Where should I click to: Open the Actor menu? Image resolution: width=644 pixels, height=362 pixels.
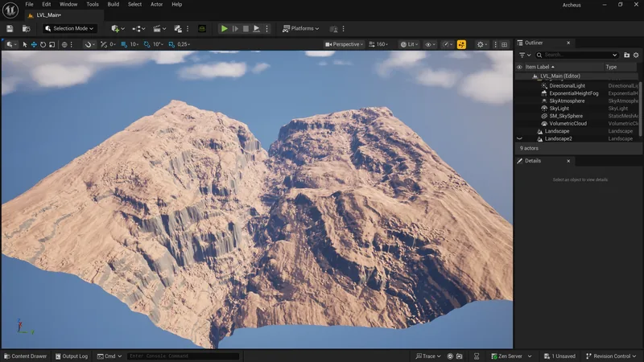(156, 4)
